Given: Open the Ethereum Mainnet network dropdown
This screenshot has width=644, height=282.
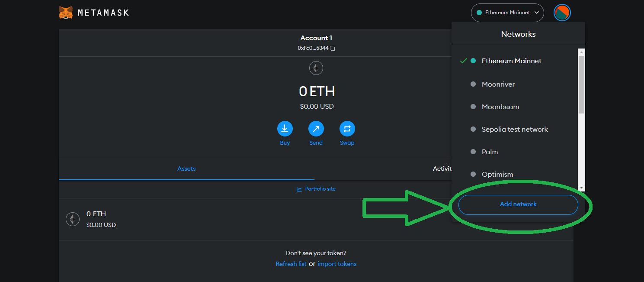Looking at the screenshot, I should (507, 13).
